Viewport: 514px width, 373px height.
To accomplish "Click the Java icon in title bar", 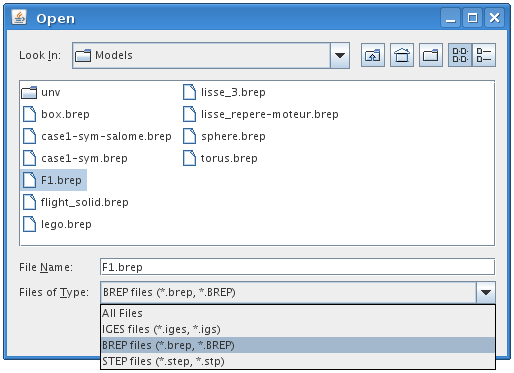I will 19,17.
